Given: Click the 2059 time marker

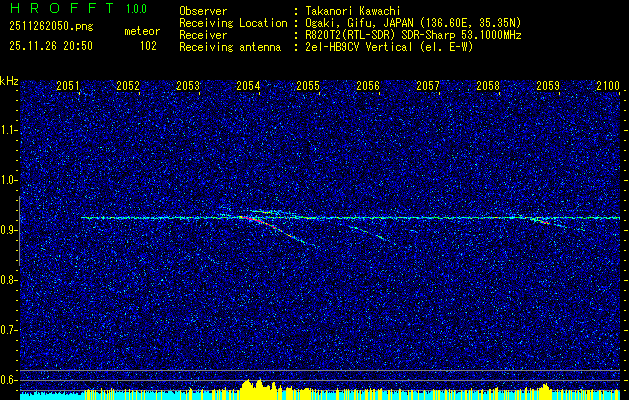Looking at the screenshot, I should point(548,86).
